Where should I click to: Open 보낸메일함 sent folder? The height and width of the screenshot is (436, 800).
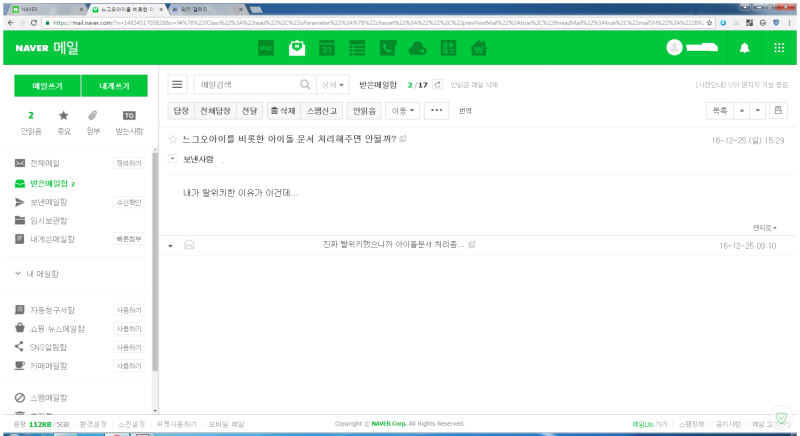[48, 202]
